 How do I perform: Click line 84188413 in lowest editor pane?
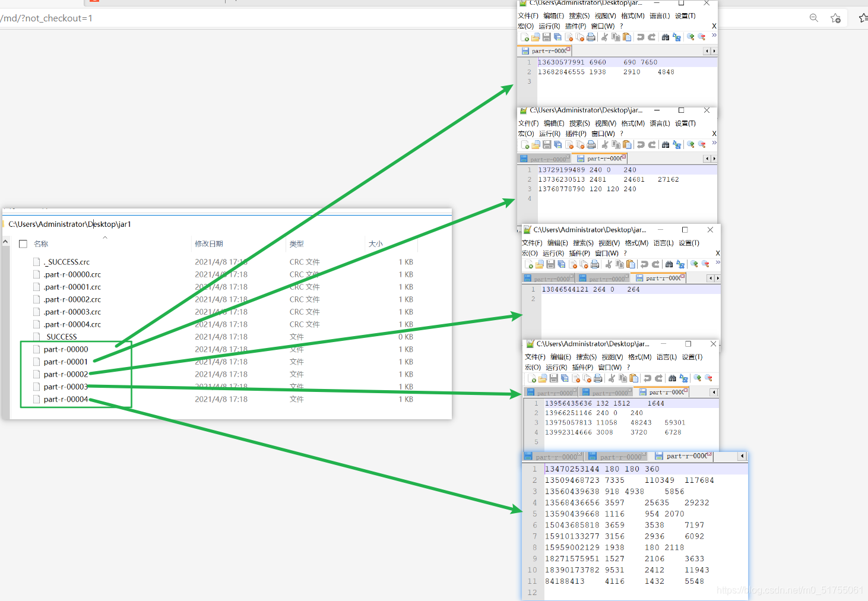pyautogui.click(x=625, y=581)
